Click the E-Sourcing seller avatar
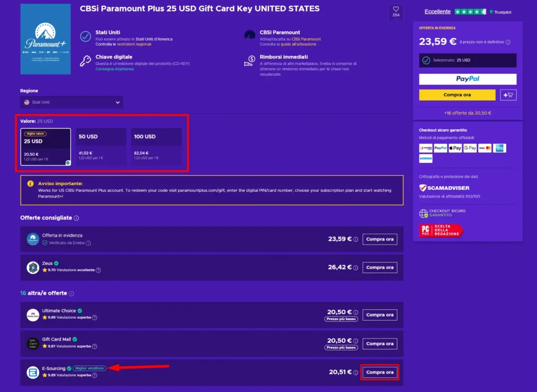Viewport: 537px width, 392px height. pyautogui.click(x=33, y=372)
